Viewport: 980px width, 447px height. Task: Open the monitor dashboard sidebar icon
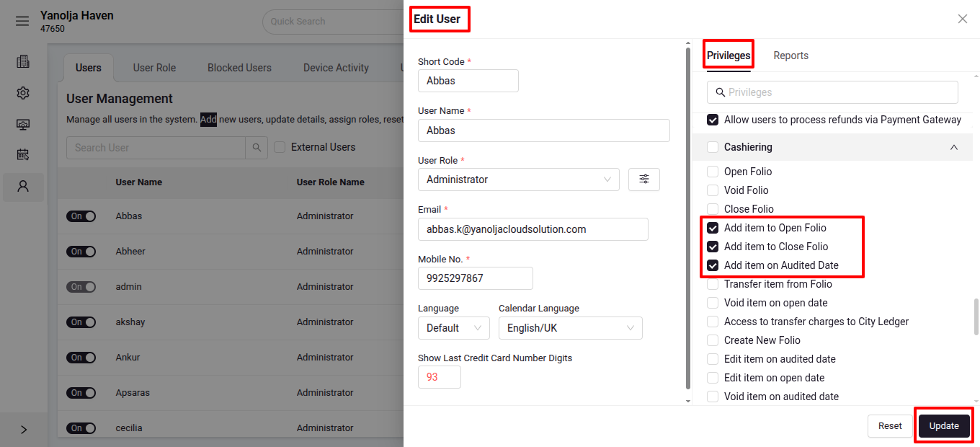pyautogui.click(x=23, y=124)
